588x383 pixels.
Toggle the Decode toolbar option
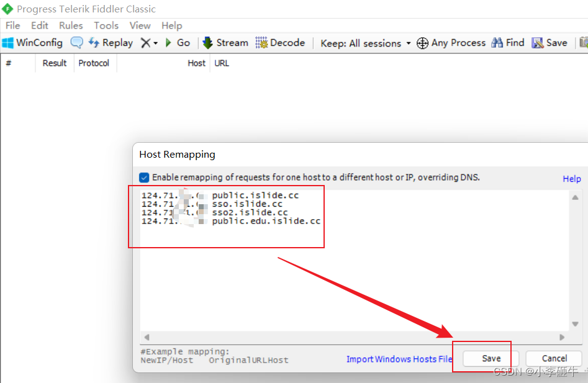click(280, 43)
